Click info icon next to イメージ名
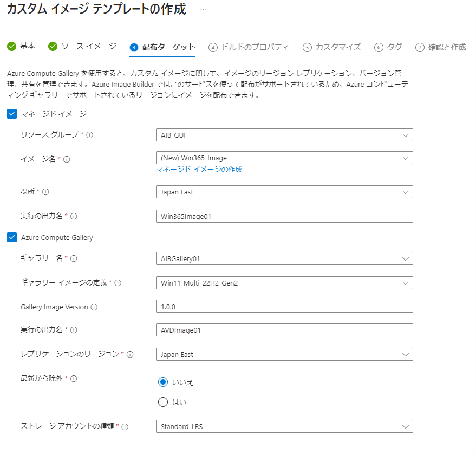 68,159
